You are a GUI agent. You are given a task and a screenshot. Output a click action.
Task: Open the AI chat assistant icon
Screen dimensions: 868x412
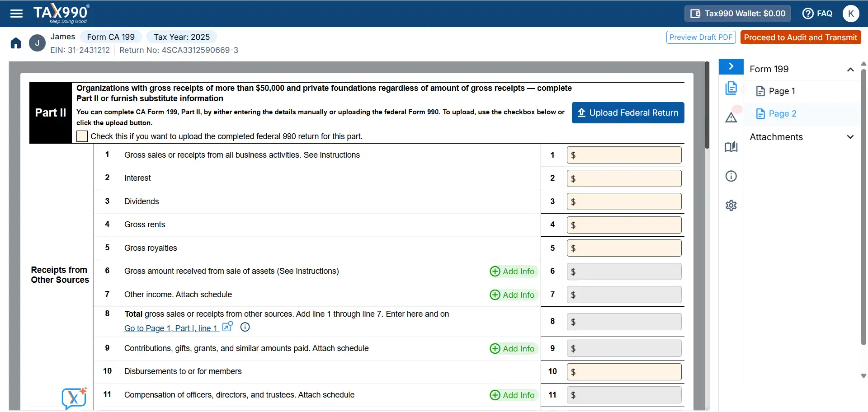(x=74, y=398)
